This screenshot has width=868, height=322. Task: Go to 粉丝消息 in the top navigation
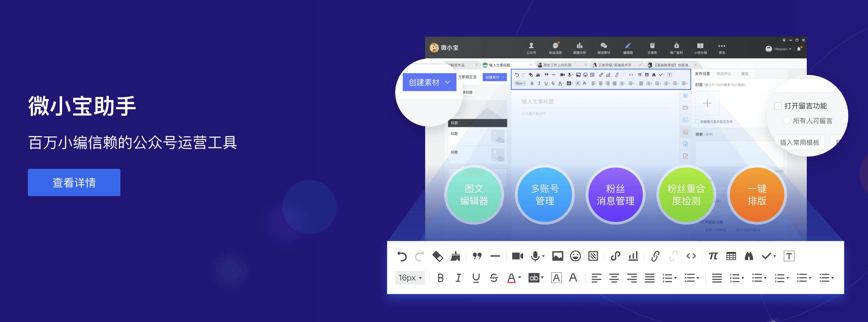click(555, 48)
